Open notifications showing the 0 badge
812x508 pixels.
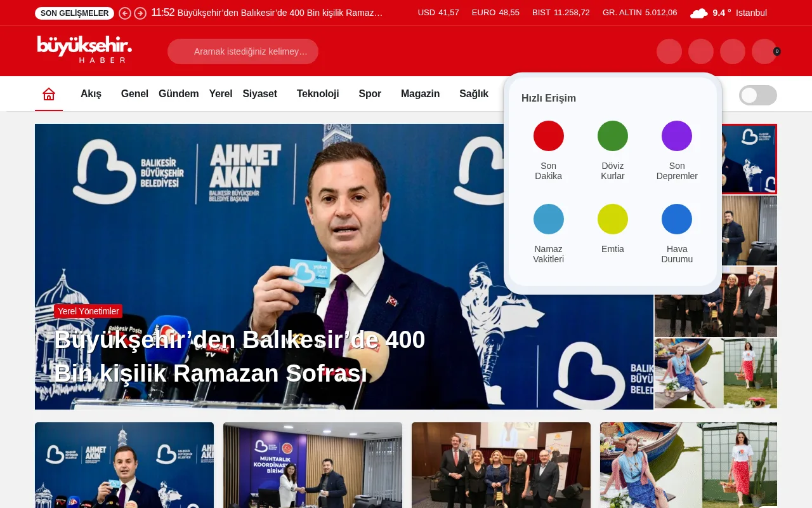[764, 51]
